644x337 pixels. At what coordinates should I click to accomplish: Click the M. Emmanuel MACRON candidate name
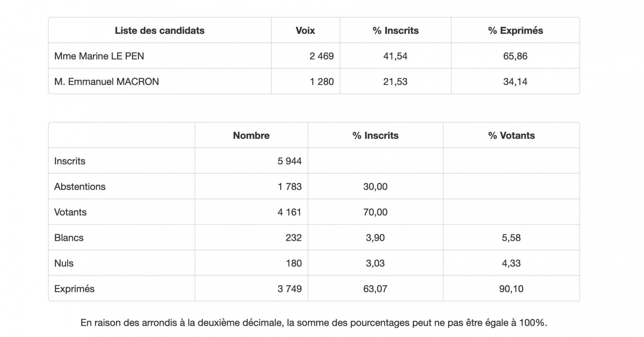(107, 82)
